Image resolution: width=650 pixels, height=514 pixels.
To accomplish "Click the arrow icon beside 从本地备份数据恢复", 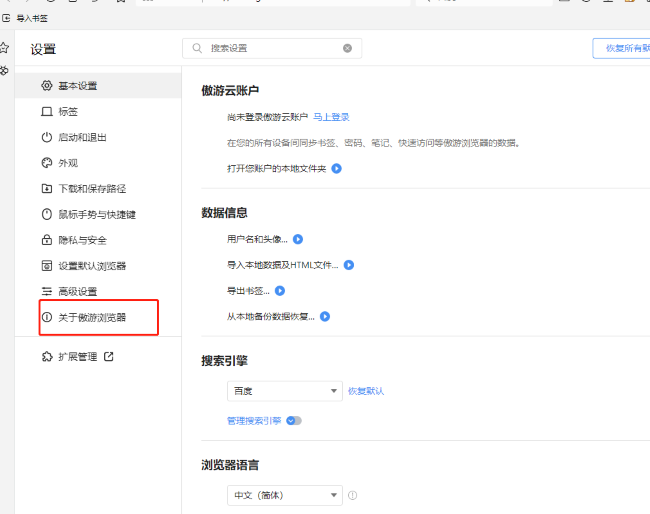I will tap(325, 317).
